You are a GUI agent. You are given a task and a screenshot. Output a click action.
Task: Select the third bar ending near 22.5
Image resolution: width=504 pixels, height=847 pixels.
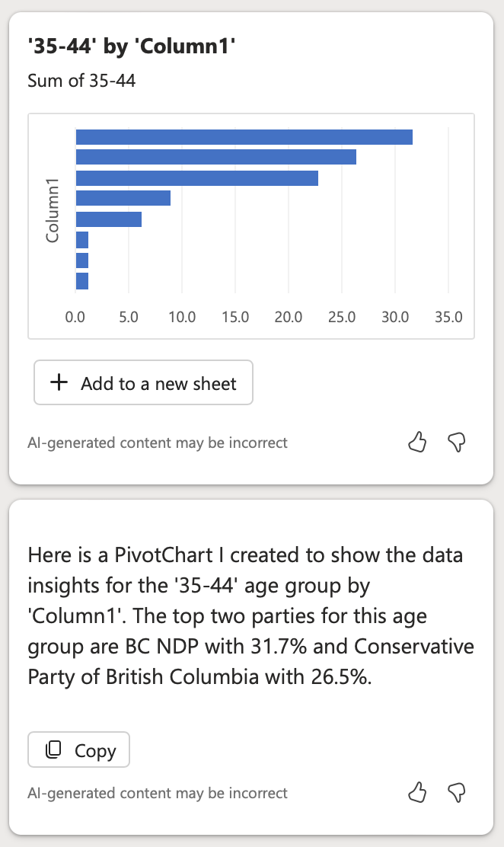tap(197, 178)
